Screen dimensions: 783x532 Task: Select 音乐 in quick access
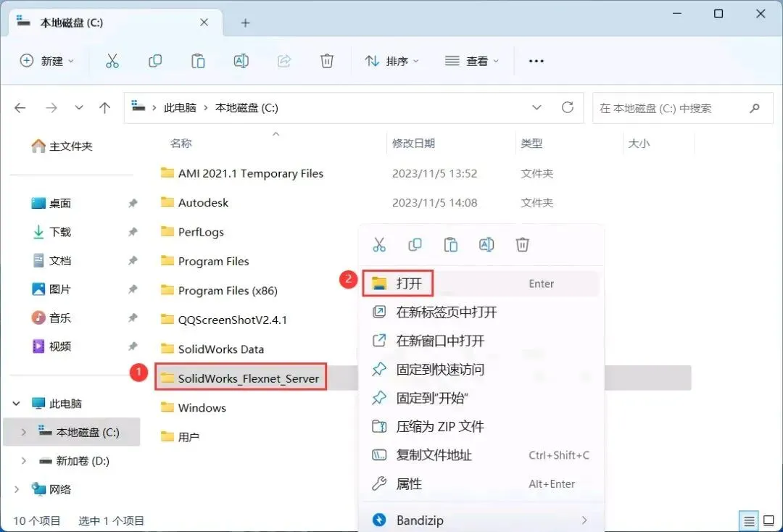[x=51, y=318]
